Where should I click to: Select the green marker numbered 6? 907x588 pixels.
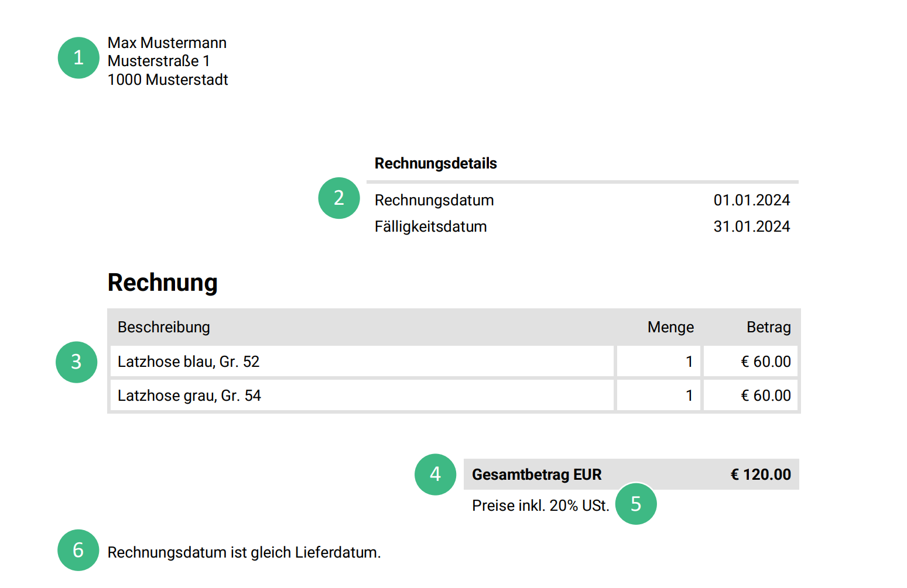click(x=78, y=550)
